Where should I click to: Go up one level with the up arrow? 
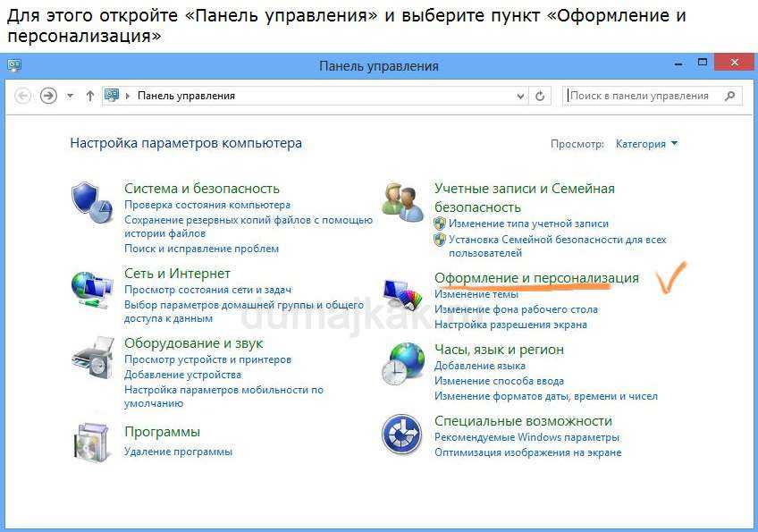(x=90, y=96)
